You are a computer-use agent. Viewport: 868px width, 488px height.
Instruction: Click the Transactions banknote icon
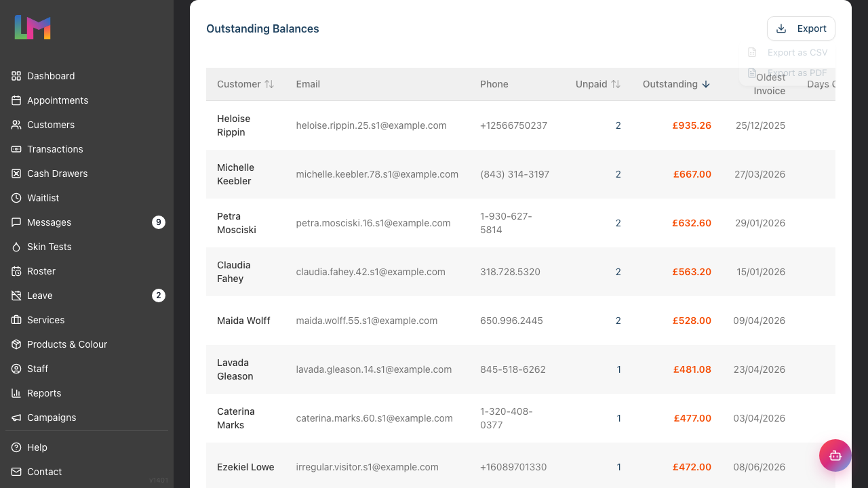coord(16,149)
